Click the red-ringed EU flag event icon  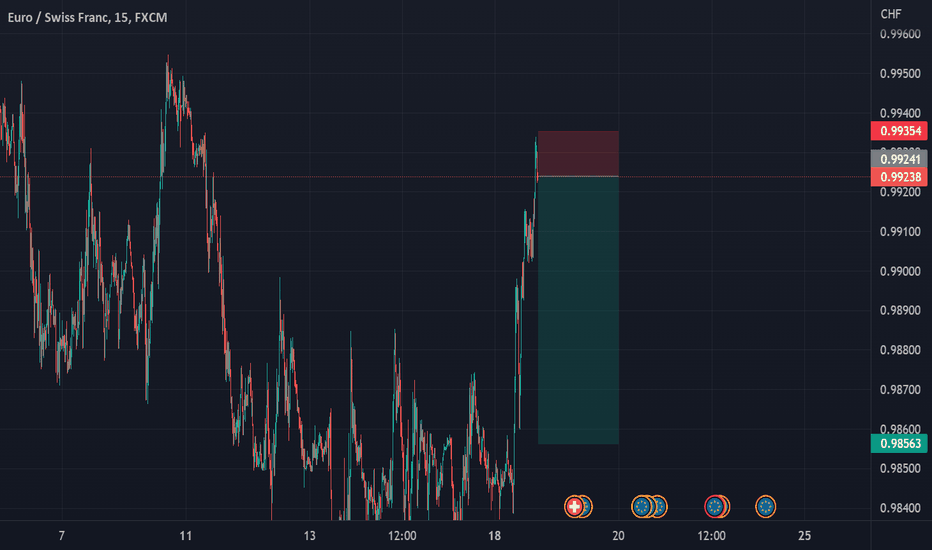click(714, 507)
